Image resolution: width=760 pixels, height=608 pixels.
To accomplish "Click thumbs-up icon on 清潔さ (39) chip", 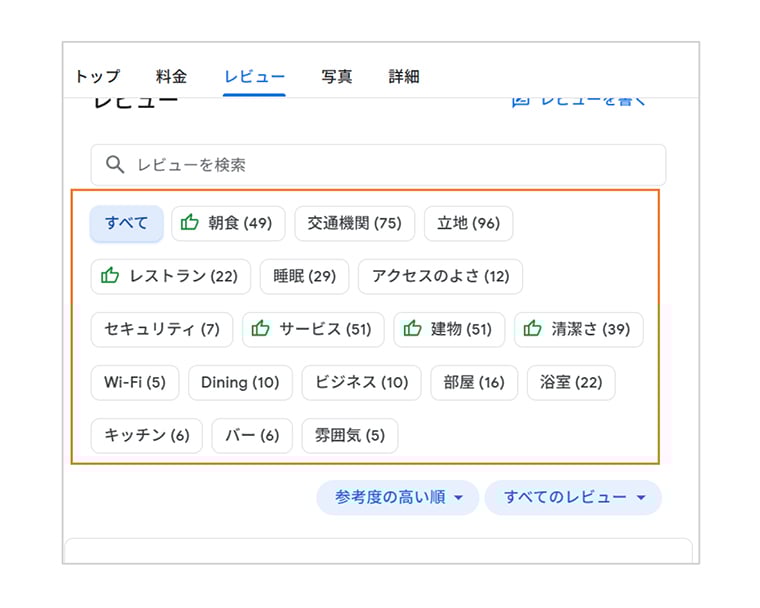I will (x=533, y=329).
